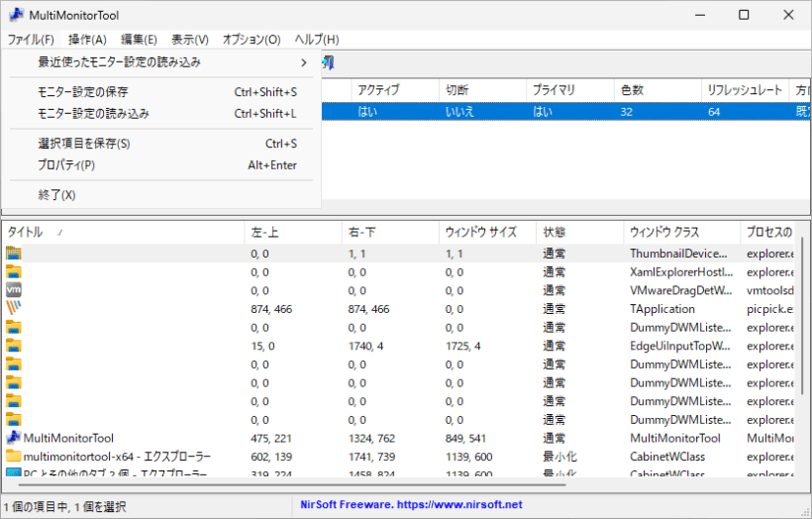Sort by ウィンドウ サイズ column header
The image size is (812, 519).
pyautogui.click(x=488, y=232)
